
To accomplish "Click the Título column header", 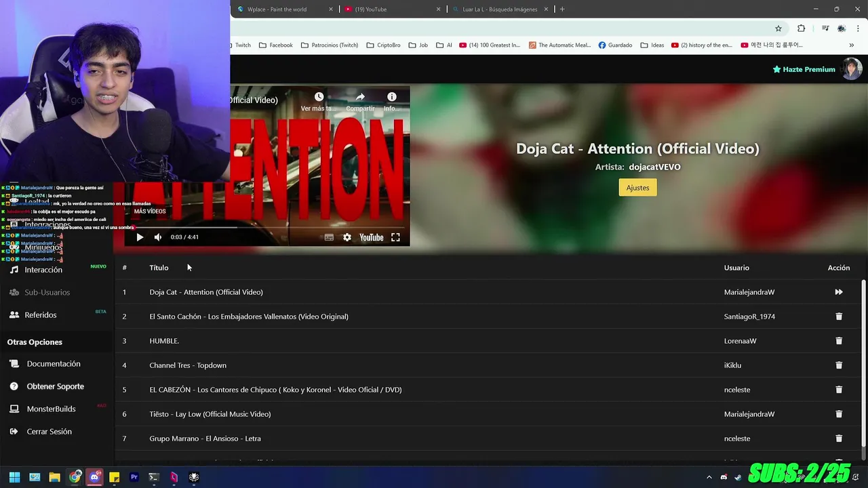I will coord(159,268).
